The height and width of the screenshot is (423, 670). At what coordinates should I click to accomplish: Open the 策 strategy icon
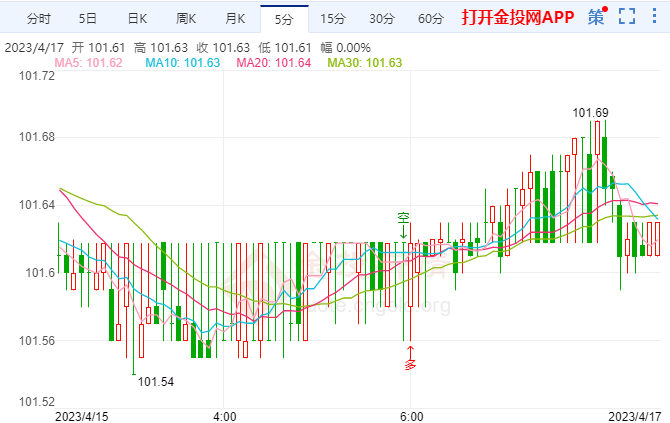(597, 17)
